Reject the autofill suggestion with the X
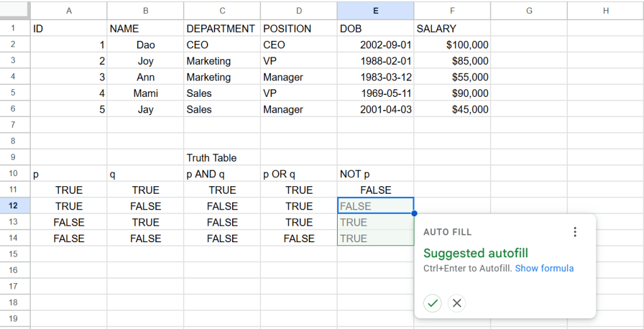 (x=457, y=303)
